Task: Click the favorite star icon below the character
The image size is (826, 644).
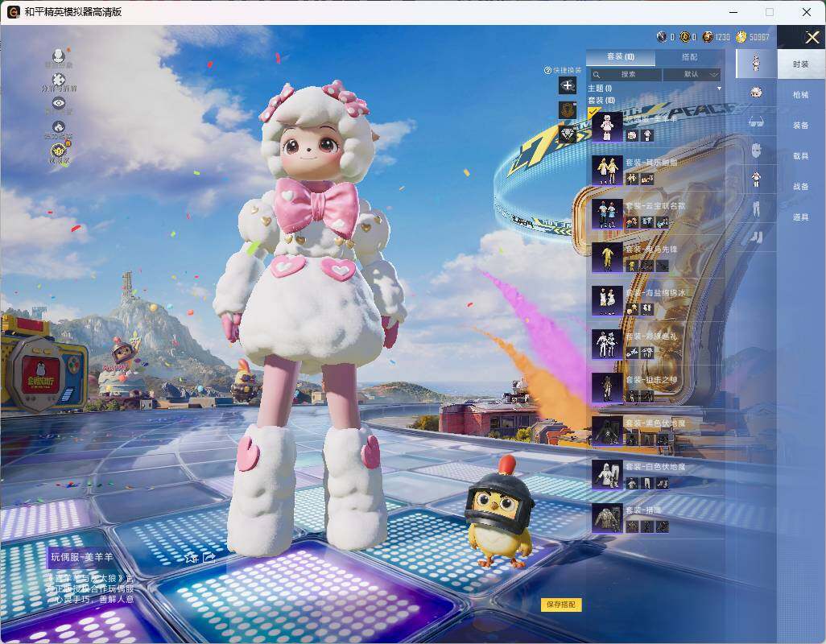Action: pyautogui.click(x=192, y=557)
